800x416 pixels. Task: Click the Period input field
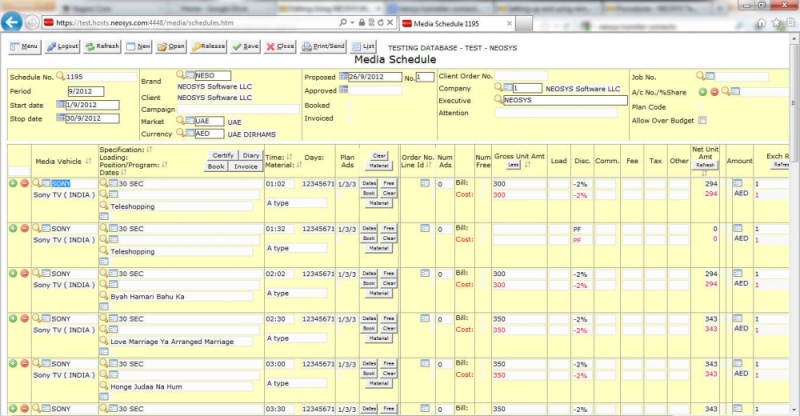tap(86, 91)
